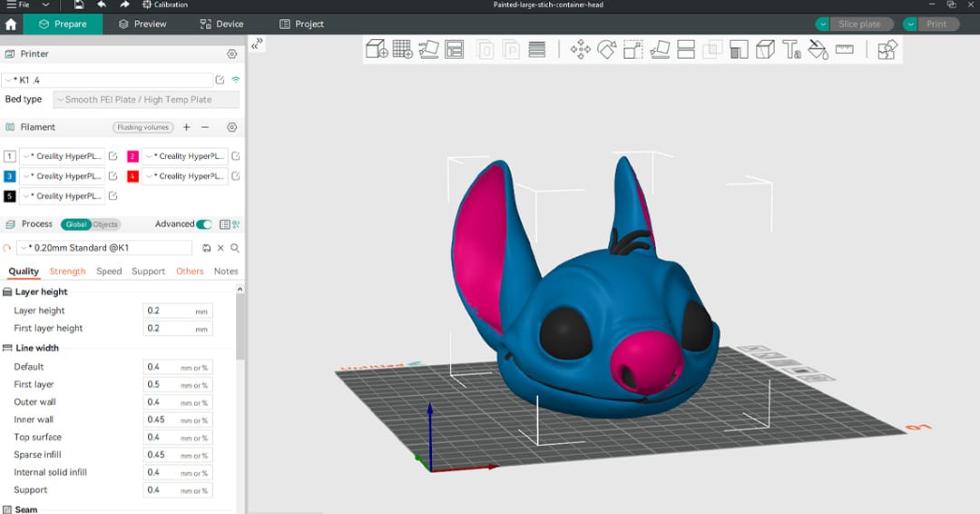
Task: Switch to the Preview tab
Action: 142,25
